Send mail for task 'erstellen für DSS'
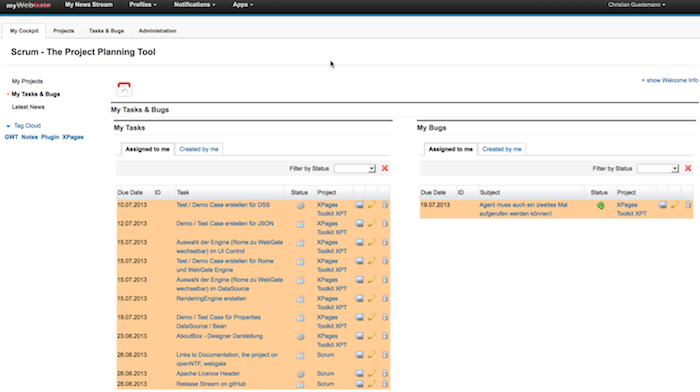Screen dimensions: 700x392 click(x=359, y=205)
